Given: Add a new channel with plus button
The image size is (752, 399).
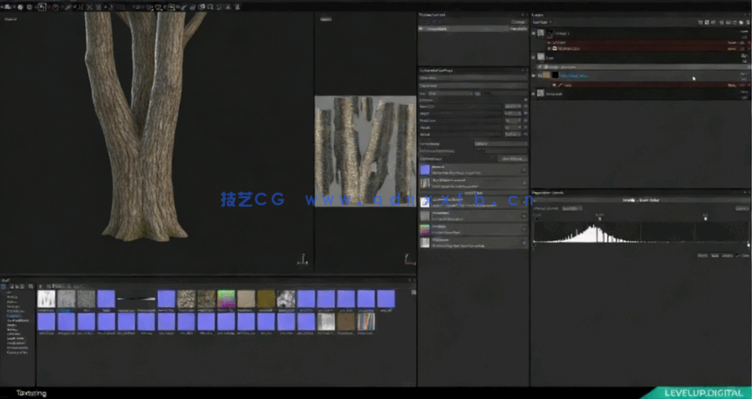Looking at the screenshot, I should [x=526, y=99].
